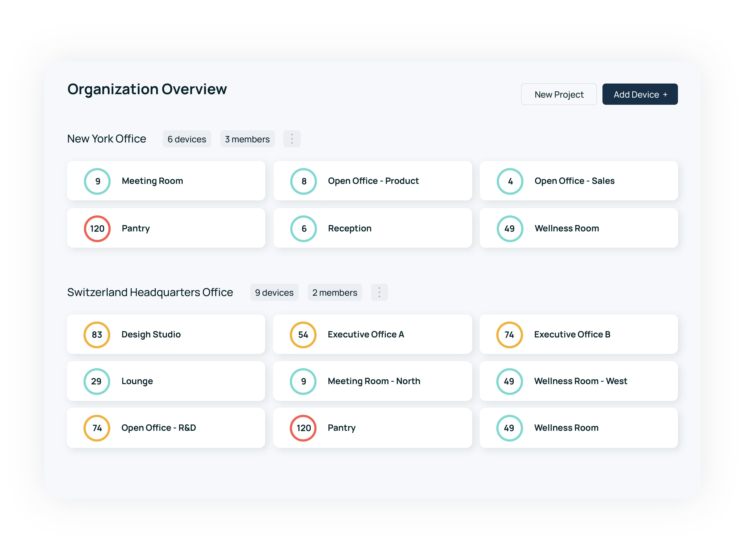Click the 2 members badge under Switzerland Headquarters
This screenshot has width=745, height=560.
334,292
